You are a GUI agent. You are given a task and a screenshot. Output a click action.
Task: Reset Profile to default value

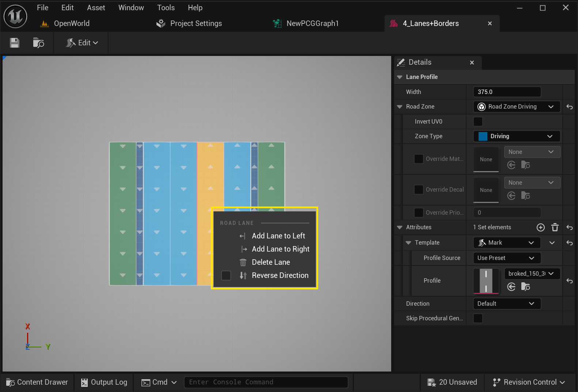[x=569, y=281]
